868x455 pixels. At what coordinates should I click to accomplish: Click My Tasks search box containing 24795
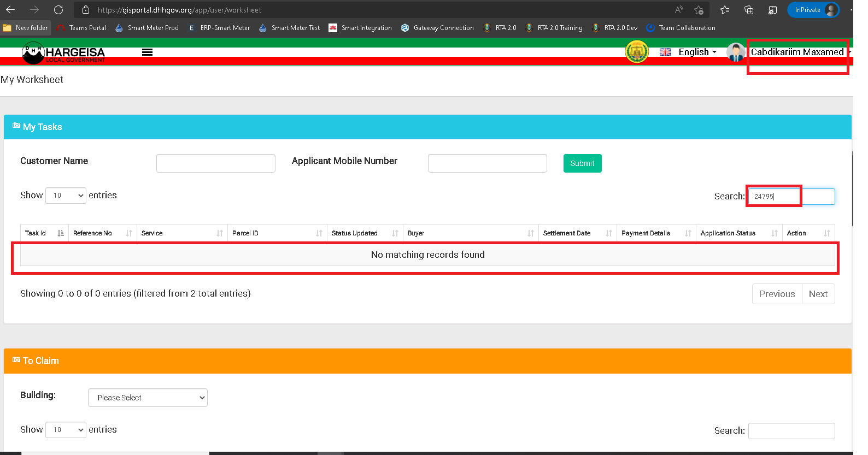coord(791,196)
